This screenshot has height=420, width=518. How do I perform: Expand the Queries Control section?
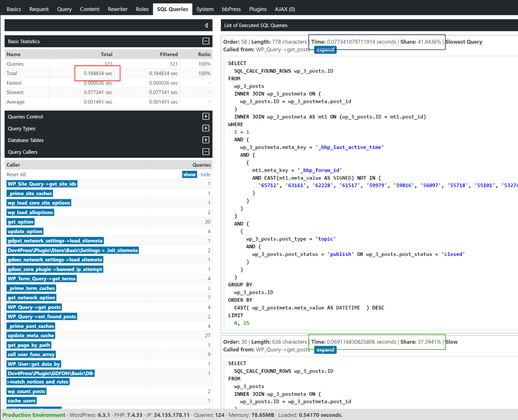206,116
